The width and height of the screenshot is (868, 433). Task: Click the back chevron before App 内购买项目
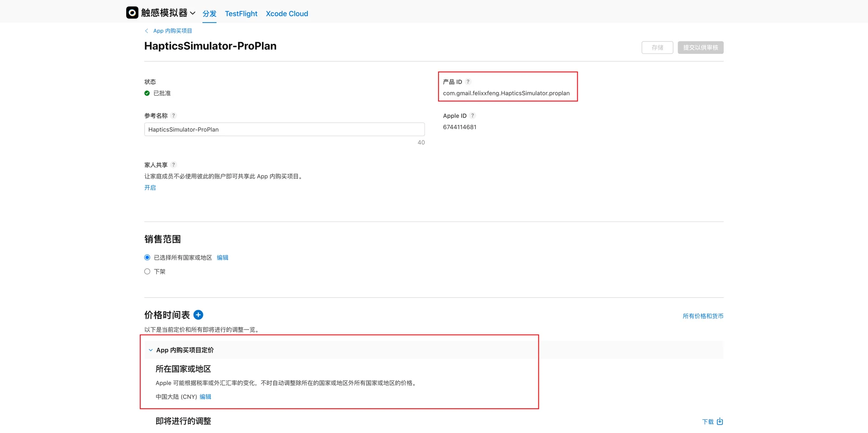[146, 31]
